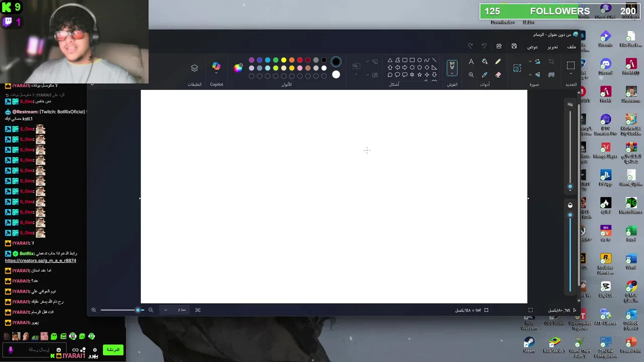The width and height of the screenshot is (644, 362).
Task: Select the rectangular Selection tool
Action: (x=571, y=65)
